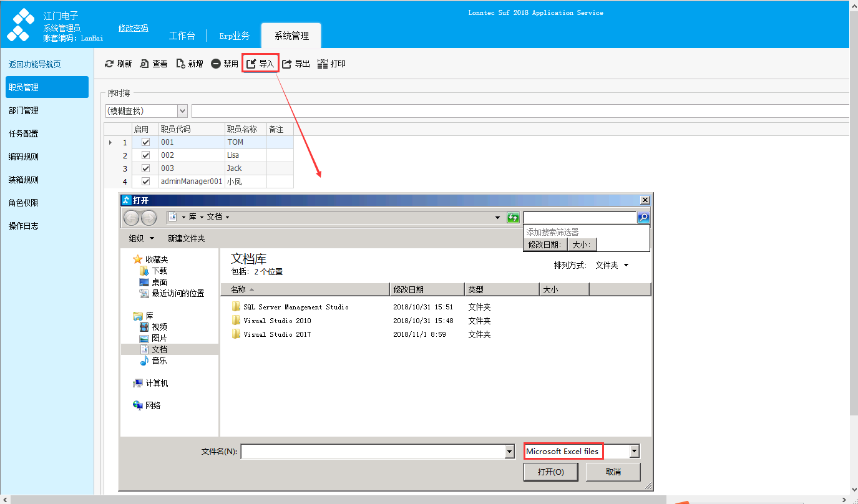Click the 大小 search filter button
Image resolution: width=858 pixels, height=504 pixels.
[582, 245]
